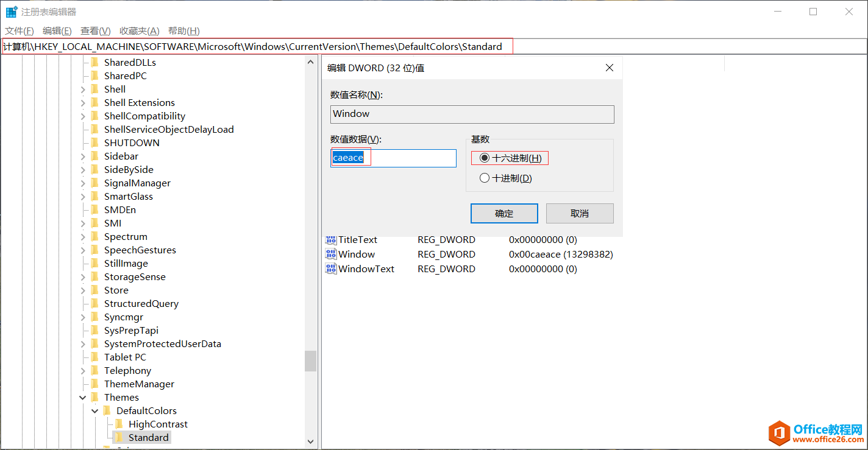Collapse the Themes tree node

(83, 397)
